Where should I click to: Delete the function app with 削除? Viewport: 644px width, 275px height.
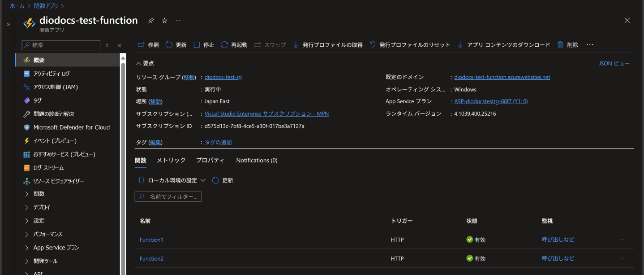click(567, 45)
